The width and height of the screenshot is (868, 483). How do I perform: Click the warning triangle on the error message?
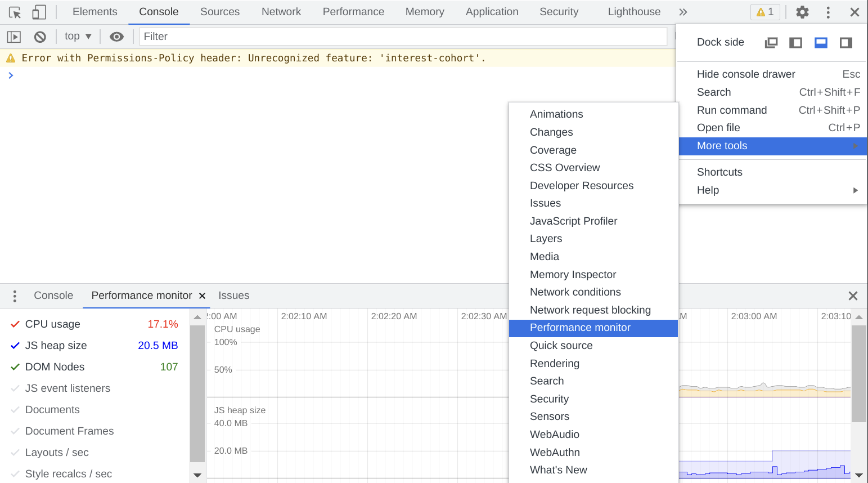(x=11, y=58)
